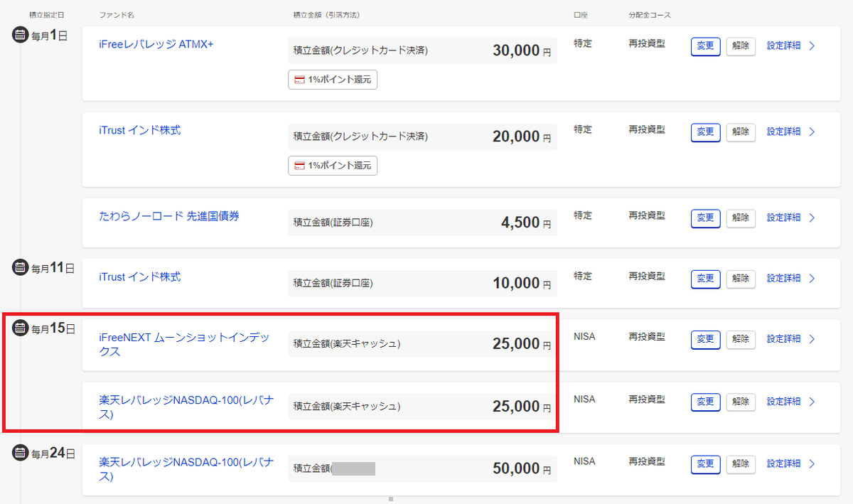Screen dimensions: 853x504
Task: Click 解除 in the 50,000円 レバナス row
Action: pyautogui.click(x=741, y=465)
